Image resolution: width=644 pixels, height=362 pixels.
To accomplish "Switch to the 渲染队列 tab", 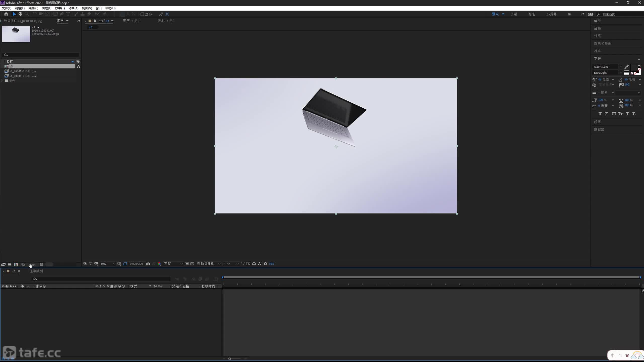I will 36,271.
